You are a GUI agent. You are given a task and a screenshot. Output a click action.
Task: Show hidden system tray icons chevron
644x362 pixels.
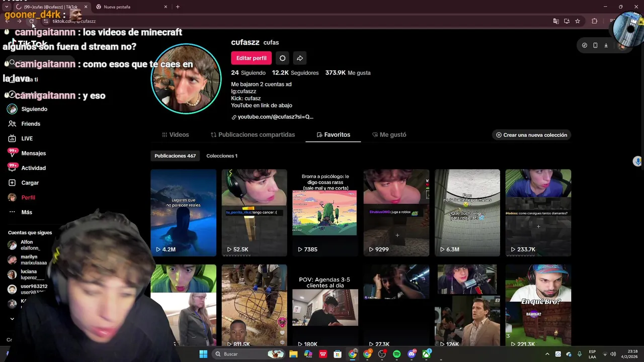[547, 354]
